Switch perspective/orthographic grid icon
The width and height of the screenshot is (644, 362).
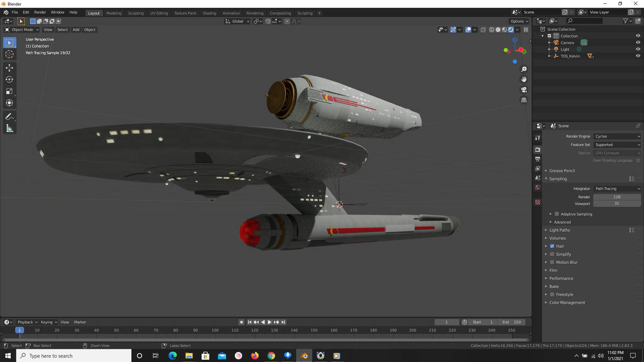click(524, 100)
